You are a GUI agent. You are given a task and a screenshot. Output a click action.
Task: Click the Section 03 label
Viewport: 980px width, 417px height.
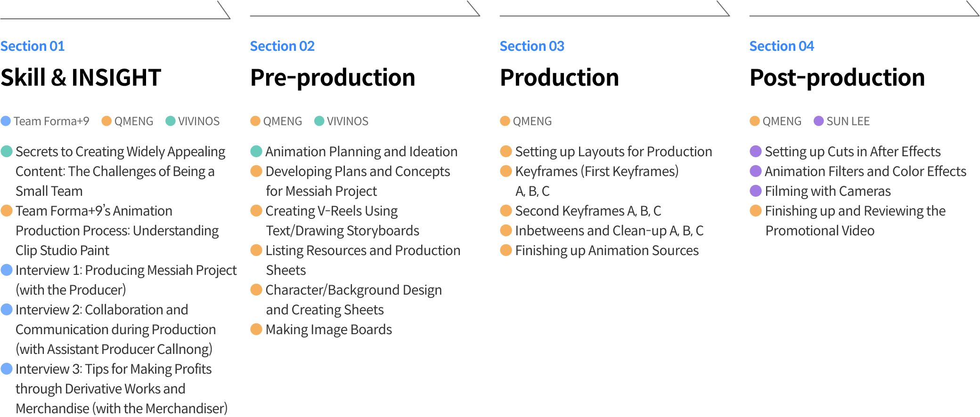tap(532, 46)
